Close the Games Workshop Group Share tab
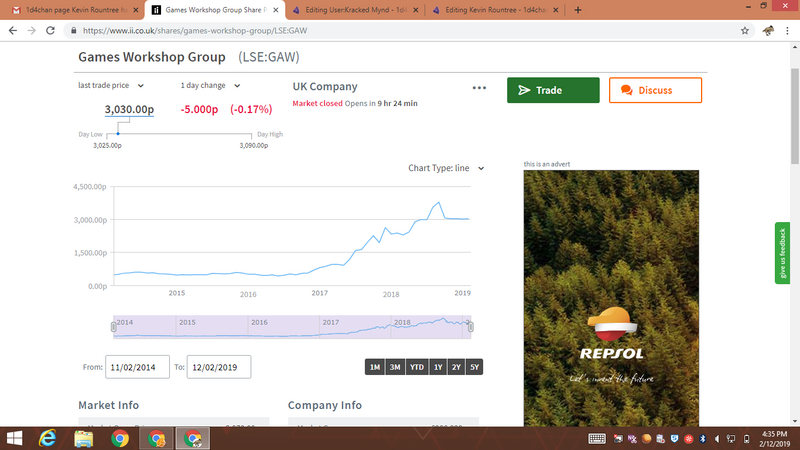800x450 pixels. tap(276, 10)
